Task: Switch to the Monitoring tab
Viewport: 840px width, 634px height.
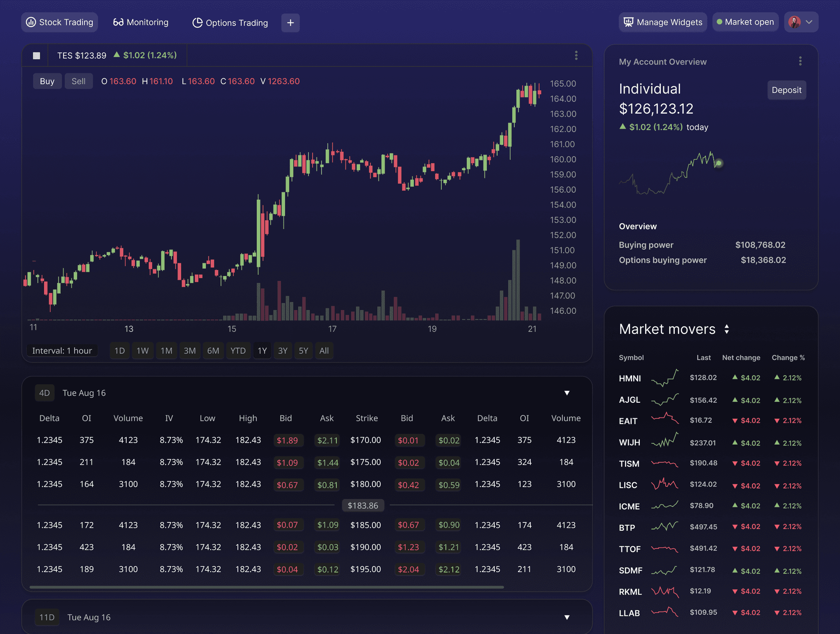Action: click(141, 22)
